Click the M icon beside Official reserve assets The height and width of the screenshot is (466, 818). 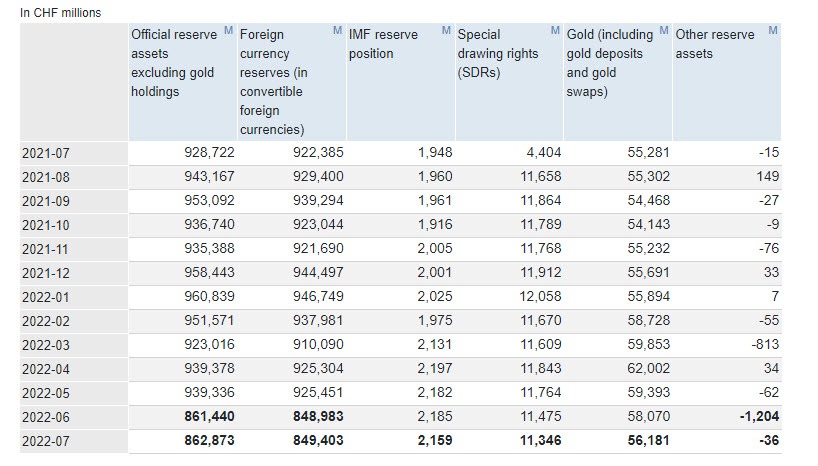(229, 30)
